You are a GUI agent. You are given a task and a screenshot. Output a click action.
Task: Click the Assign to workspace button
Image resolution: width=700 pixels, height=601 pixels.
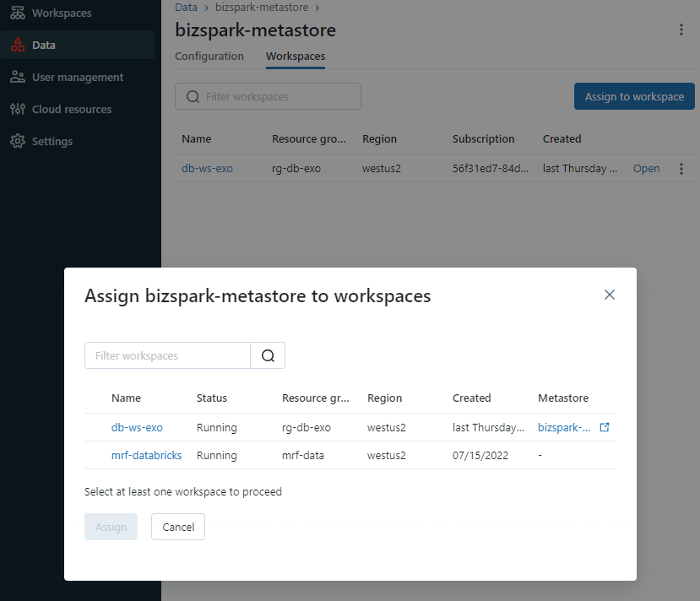click(634, 96)
